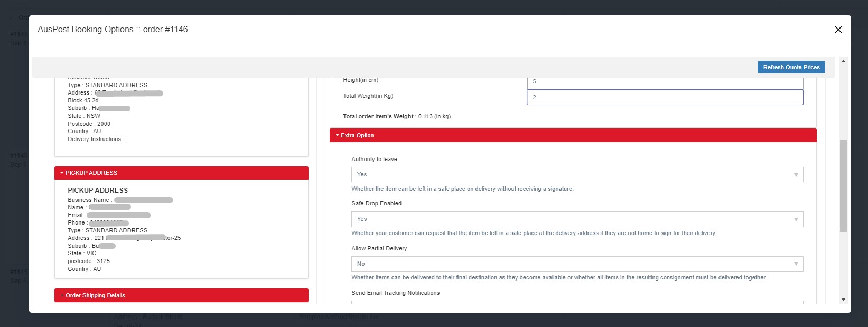Click the 'PICKUP ADDRESS' heading inside the panel

(98, 190)
